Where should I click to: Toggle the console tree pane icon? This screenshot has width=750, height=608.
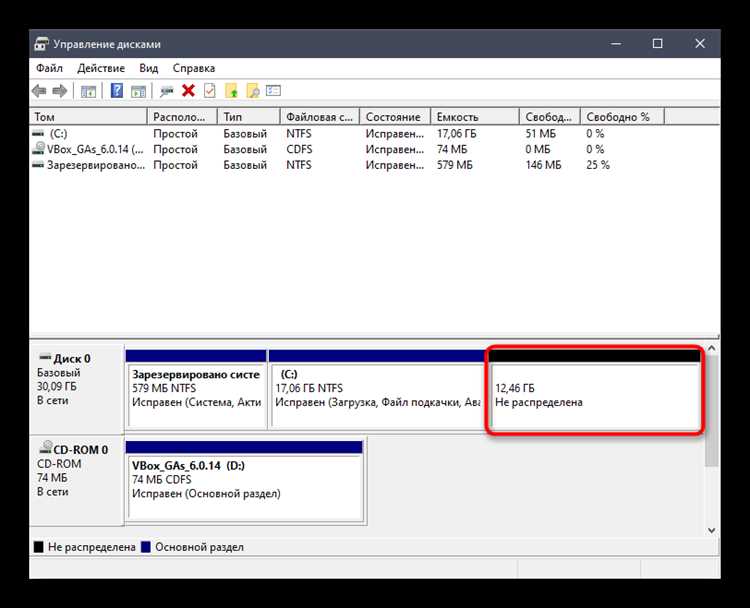tap(88, 91)
